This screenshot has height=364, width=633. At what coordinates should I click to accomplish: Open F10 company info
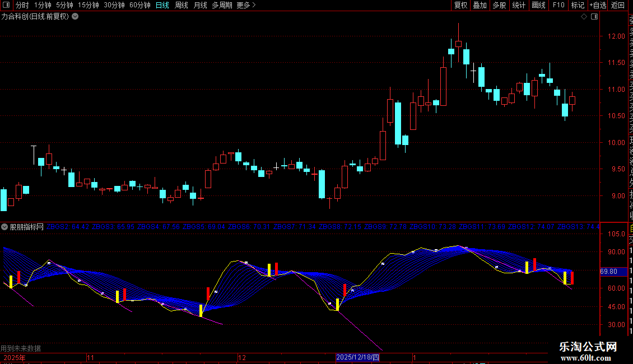tap(558, 5)
